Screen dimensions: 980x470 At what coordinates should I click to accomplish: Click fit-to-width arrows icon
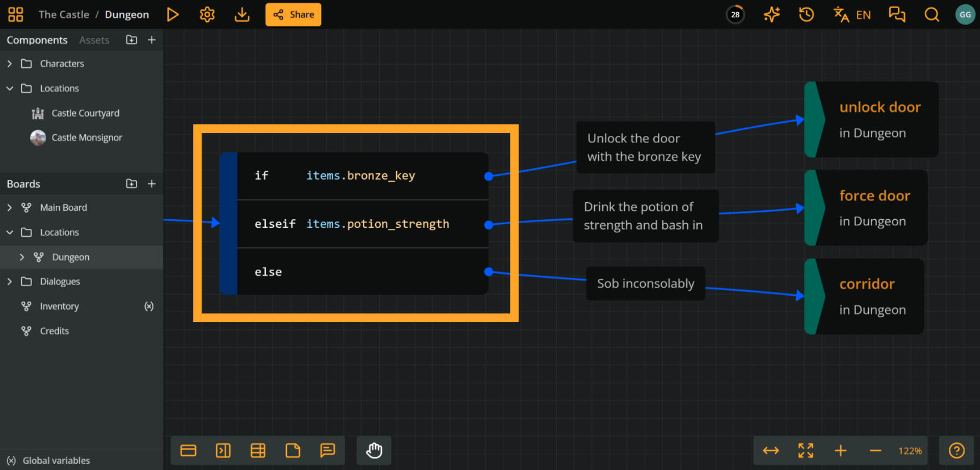(771, 451)
